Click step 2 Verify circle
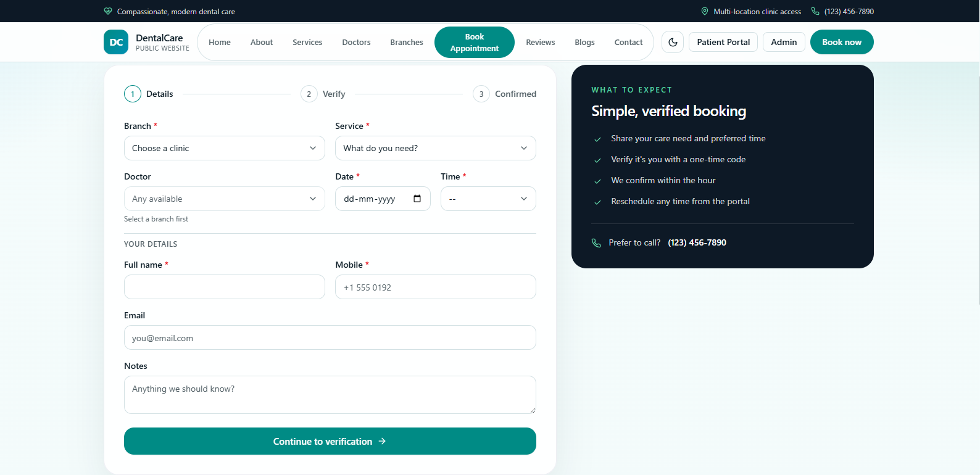The width and height of the screenshot is (980, 475). pos(309,94)
